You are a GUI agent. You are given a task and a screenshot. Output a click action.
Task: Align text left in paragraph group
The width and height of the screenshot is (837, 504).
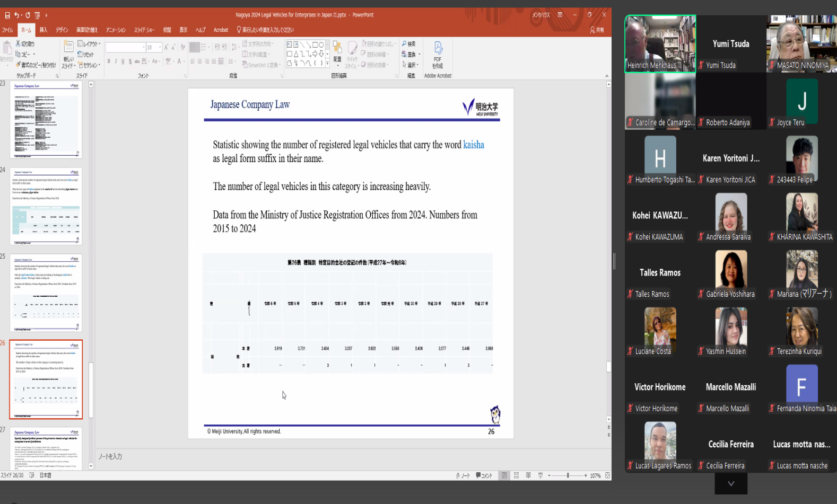click(x=193, y=61)
